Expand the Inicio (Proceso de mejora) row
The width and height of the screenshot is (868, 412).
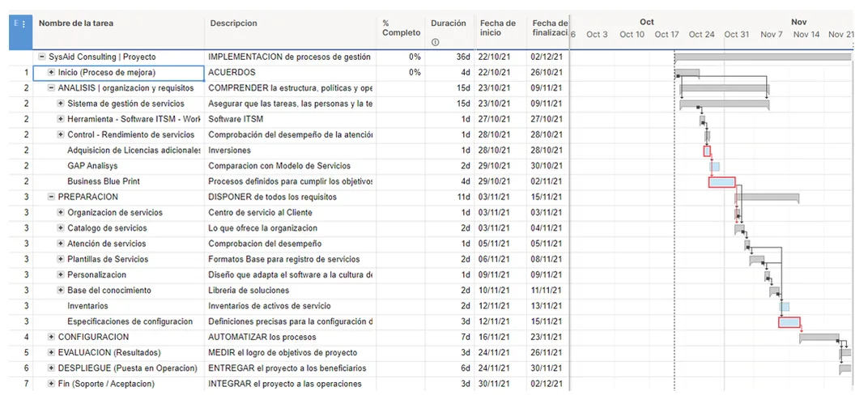52,73
